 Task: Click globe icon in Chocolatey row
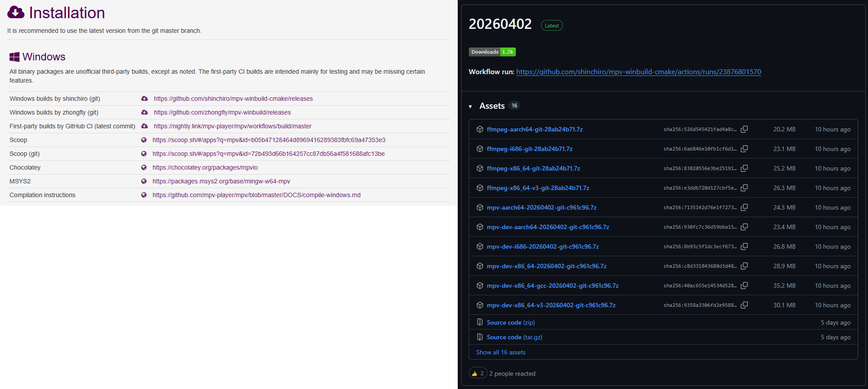click(144, 167)
